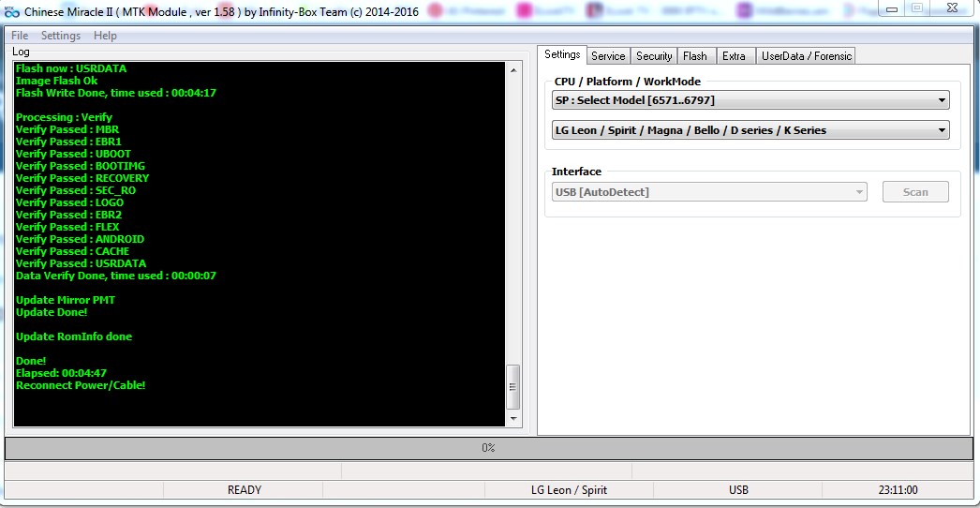Viewport: 980px width, 508px height.
Task: Switch to the Security tab
Action: [x=654, y=56]
